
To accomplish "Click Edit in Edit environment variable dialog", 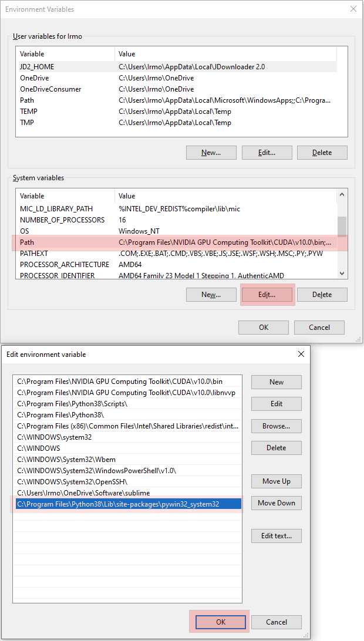I will [x=277, y=403].
